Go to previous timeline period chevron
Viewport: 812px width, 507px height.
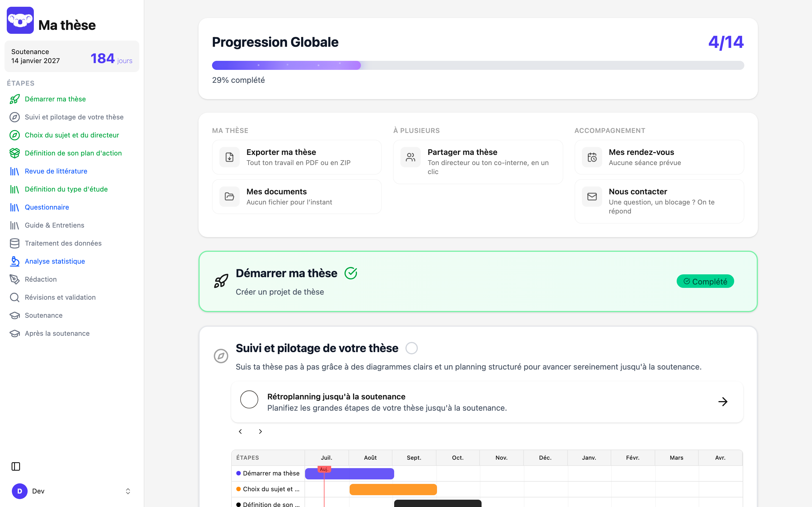click(x=240, y=432)
